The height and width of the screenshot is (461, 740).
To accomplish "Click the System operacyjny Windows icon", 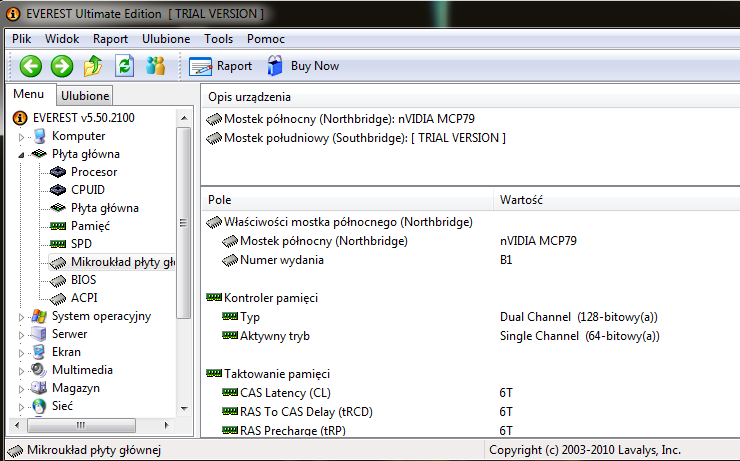I will pyautogui.click(x=39, y=316).
